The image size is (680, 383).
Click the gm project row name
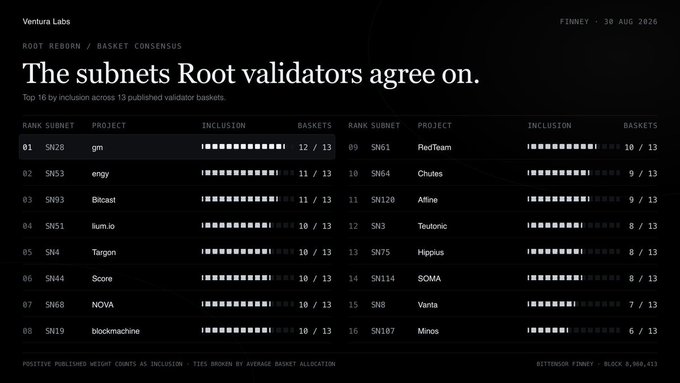click(x=97, y=147)
